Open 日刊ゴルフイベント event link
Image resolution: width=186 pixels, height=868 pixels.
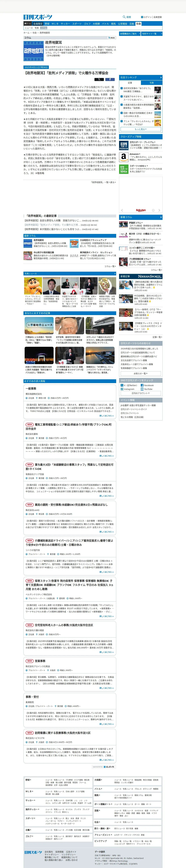[130, 413]
